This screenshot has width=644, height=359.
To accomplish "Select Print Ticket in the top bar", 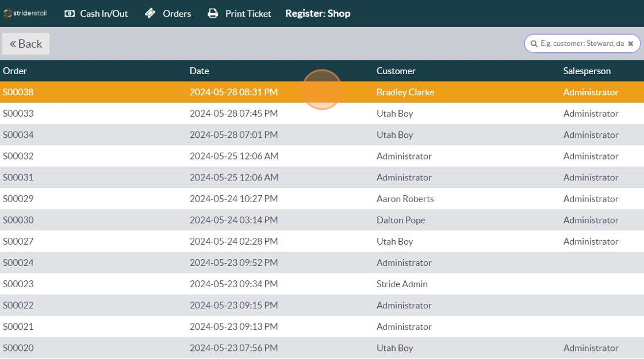I will click(x=248, y=13).
